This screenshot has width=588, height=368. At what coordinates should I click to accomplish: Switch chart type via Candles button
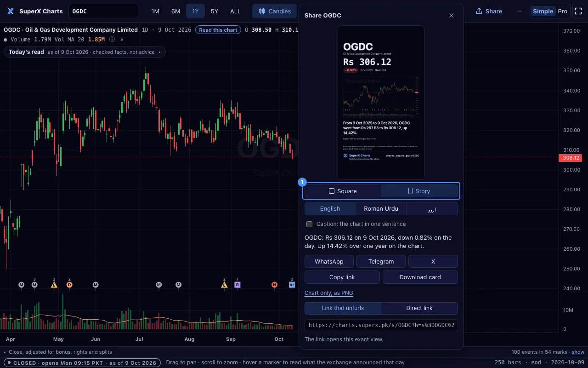(275, 11)
